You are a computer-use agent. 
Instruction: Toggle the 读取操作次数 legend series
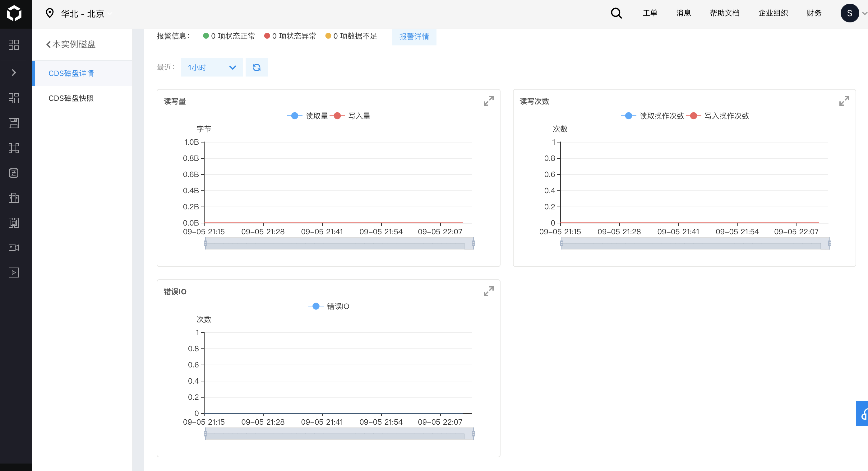[652, 116]
